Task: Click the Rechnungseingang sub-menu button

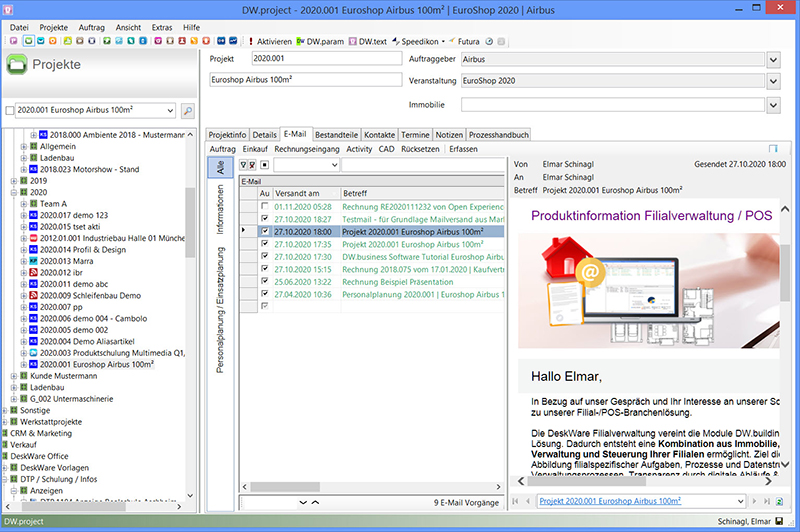Action: 307,149
